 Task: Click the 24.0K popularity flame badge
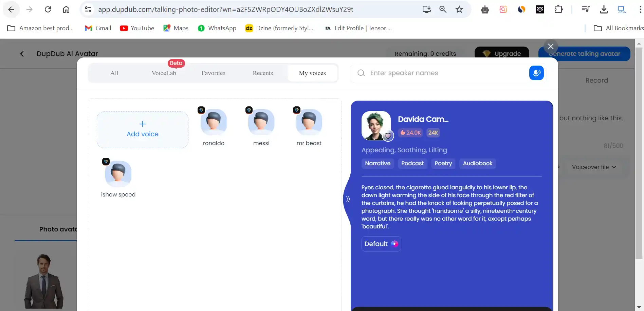[410, 133]
